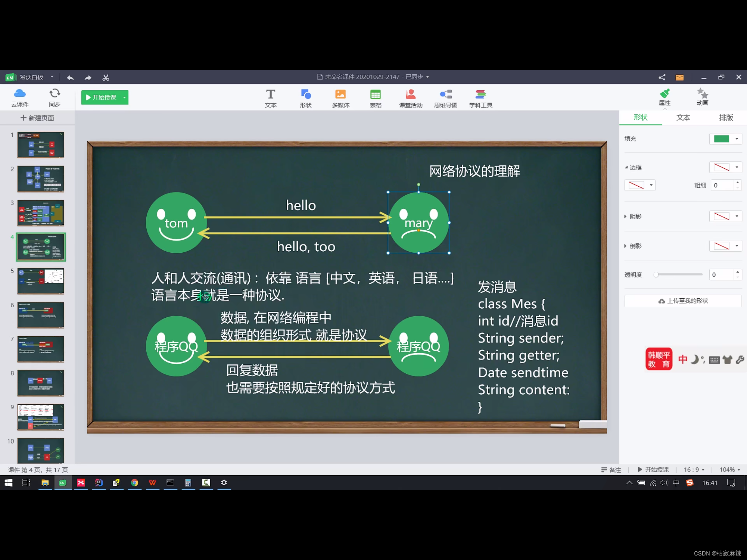
Task: Click the 开始授课 (Start Class) button
Action: [x=103, y=97]
